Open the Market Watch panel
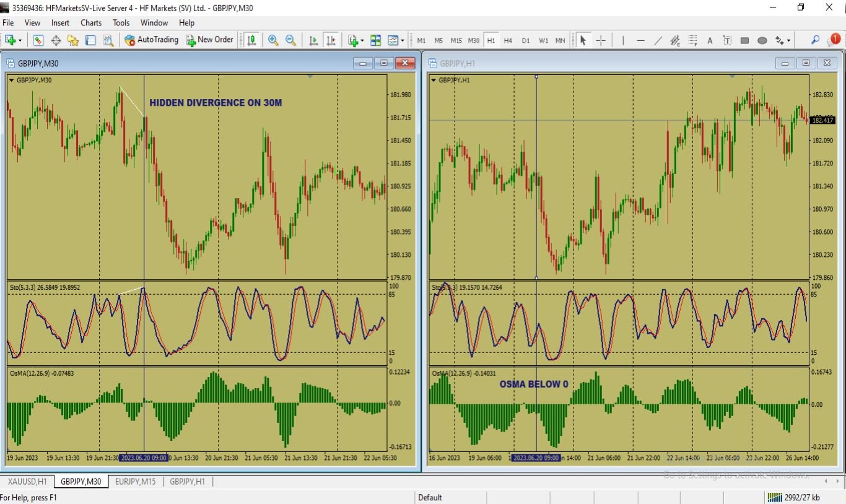This screenshot has width=846, height=504. pos(38,40)
